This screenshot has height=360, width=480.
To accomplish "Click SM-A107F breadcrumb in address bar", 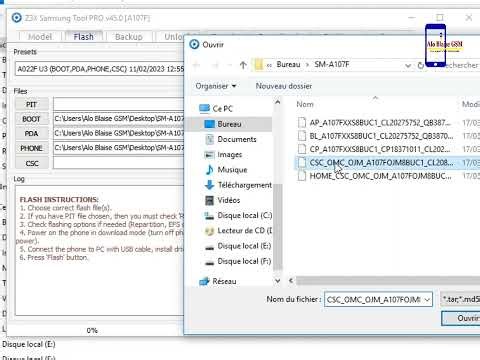I will point(332,64).
